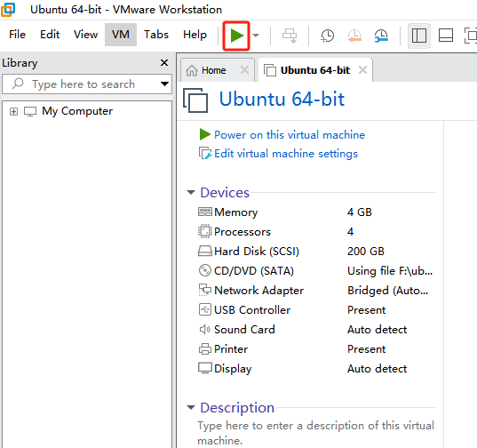The width and height of the screenshot is (477, 448).
Task: Close the Home tab
Action: click(244, 70)
